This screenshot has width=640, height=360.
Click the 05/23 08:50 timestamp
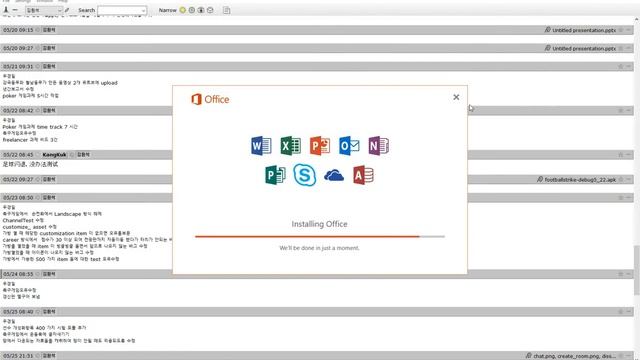pyautogui.click(x=18, y=198)
